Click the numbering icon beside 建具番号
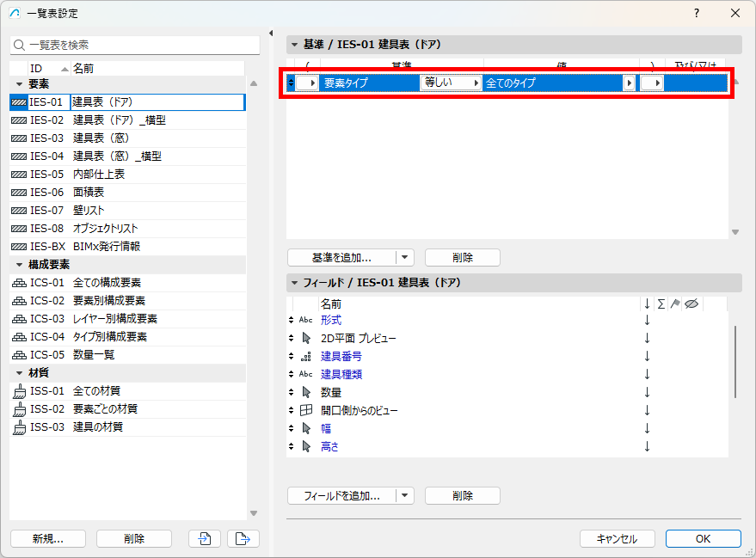This screenshot has width=756, height=558. [305, 357]
